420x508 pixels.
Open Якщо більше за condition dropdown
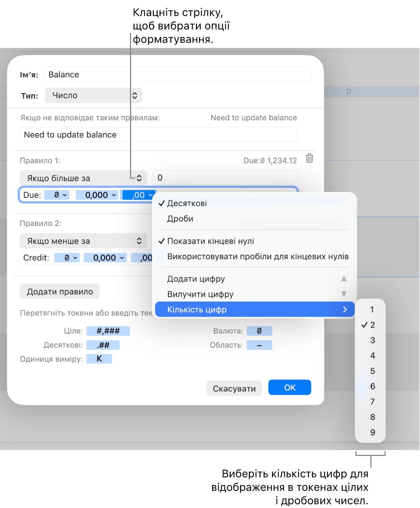[x=83, y=178]
